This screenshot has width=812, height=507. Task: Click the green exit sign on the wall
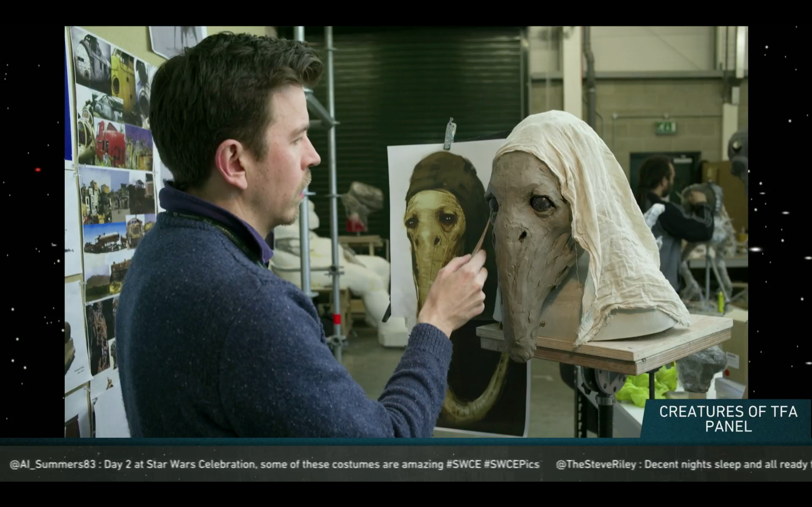click(x=666, y=128)
